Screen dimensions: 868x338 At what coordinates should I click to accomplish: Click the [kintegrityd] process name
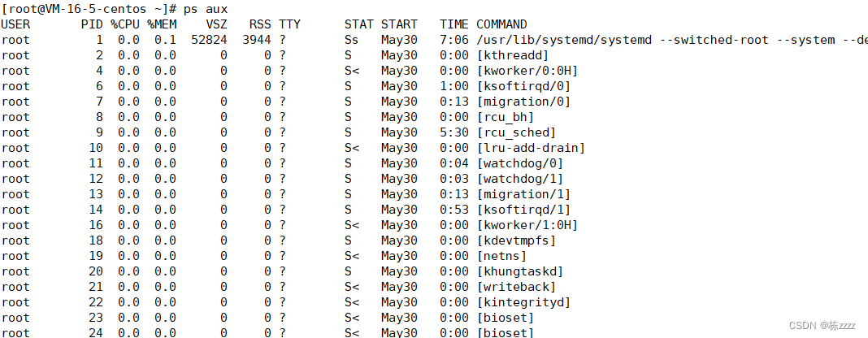(x=523, y=302)
